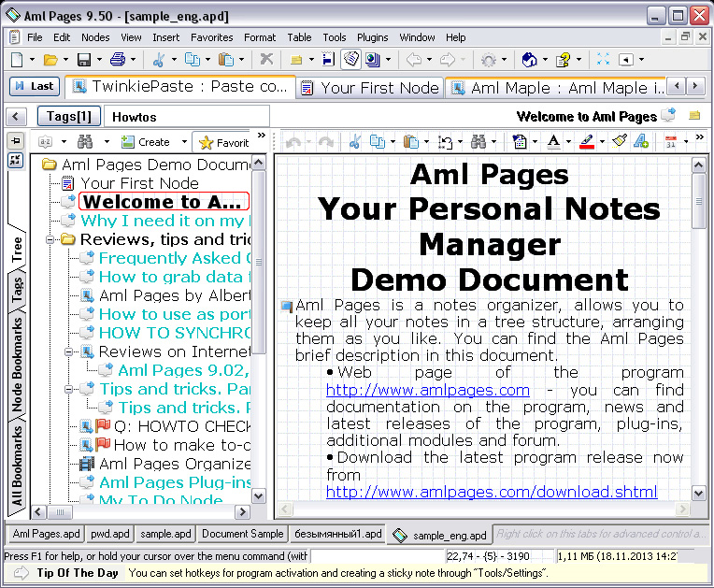
Task: Toggle the pin button beside tree toolbar
Action: (x=16, y=140)
